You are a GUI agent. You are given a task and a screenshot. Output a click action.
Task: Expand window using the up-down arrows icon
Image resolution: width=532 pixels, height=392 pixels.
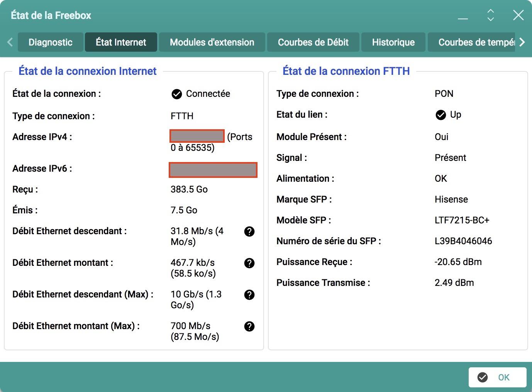pyautogui.click(x=490, y=15)
